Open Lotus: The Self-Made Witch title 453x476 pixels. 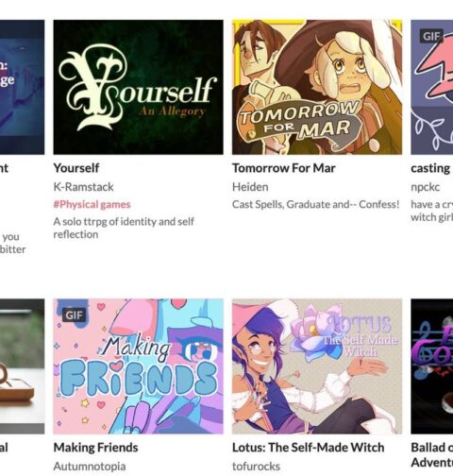click(309, 448)
